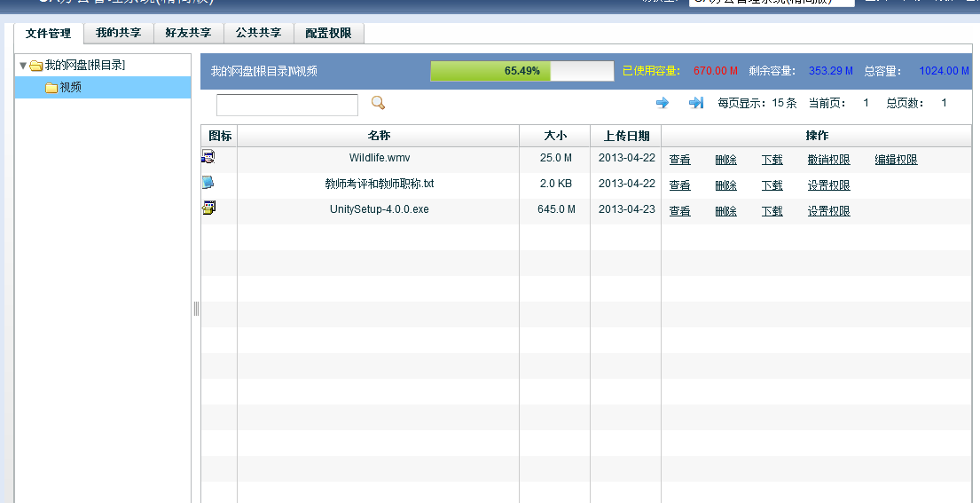The image size is (980, 503).
Task: Click the UnitySetup-4.0.0.exe file icon
Action: (208, 208)
